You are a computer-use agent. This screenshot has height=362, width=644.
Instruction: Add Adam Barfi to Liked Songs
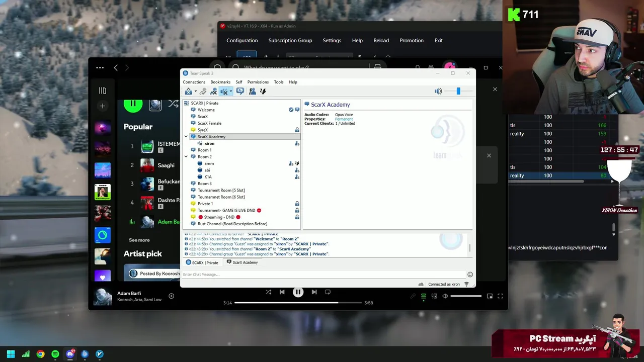pyautogui.click(x=171, y=296)
